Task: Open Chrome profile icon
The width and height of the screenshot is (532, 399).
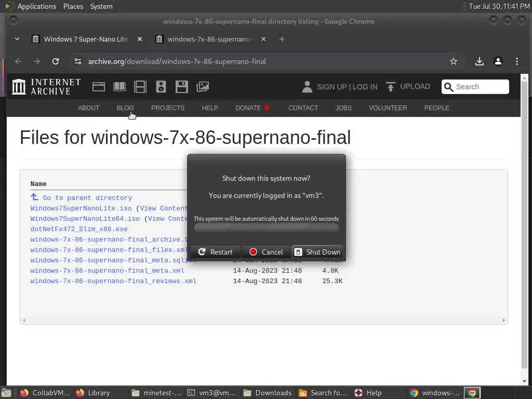Action: (x=498, y=61)
